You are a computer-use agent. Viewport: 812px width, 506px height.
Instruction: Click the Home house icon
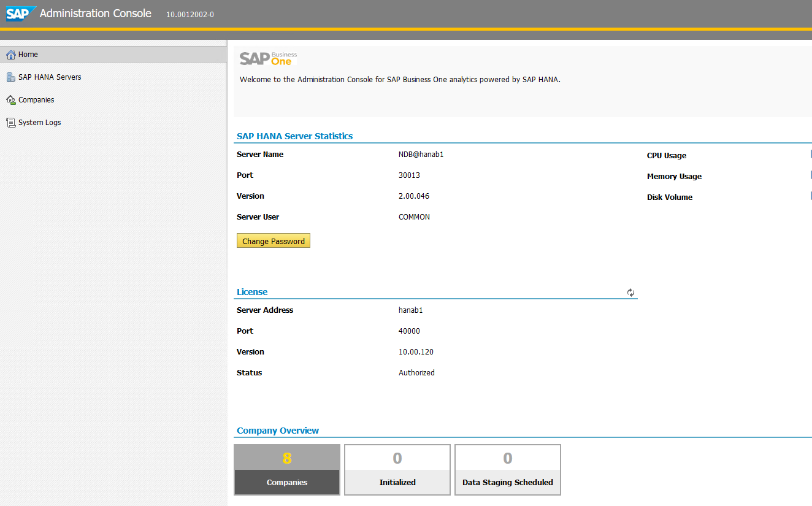10,55
